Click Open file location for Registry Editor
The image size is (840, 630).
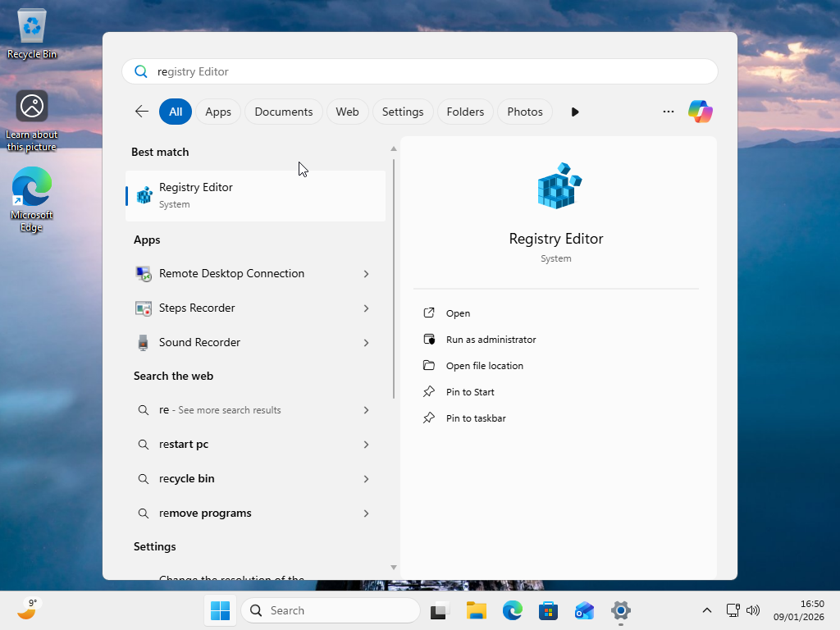[x=484, y=365]
